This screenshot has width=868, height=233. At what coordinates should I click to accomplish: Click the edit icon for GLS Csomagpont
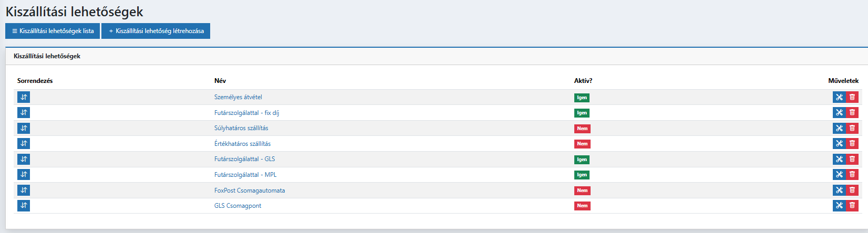point(839,206)
